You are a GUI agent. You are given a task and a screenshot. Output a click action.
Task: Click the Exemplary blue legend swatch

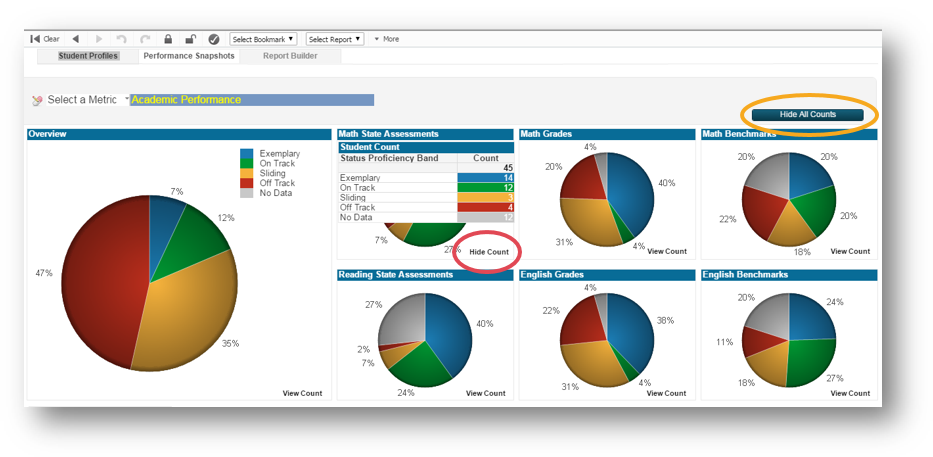pyautogui.click(x=247, y=155)
